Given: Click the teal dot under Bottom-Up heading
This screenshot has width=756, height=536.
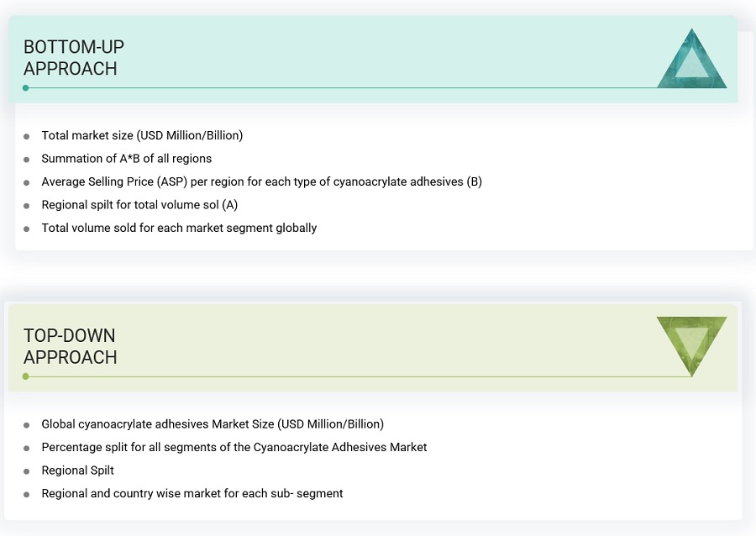Looking at the screenshot, I should 26,87.
